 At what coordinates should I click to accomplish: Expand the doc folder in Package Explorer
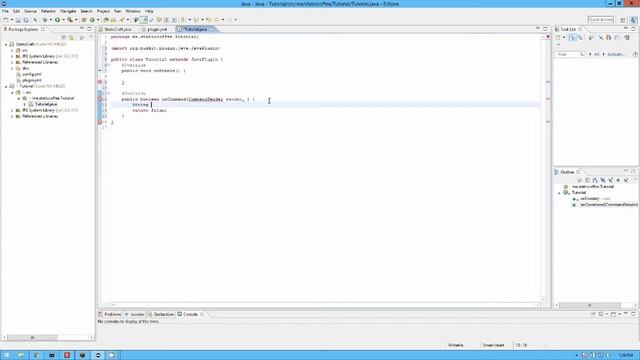[12, 69]
